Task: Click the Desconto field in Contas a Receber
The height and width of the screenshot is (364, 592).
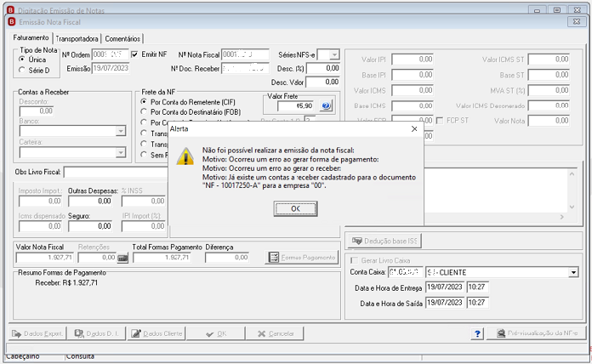Action: tap(37, 111)
